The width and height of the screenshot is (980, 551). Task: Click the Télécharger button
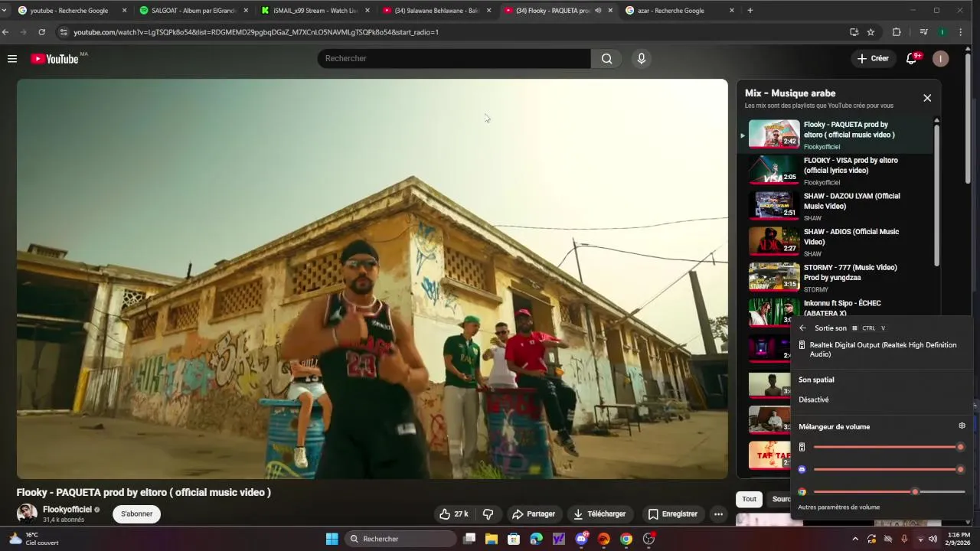coord(599,514)
